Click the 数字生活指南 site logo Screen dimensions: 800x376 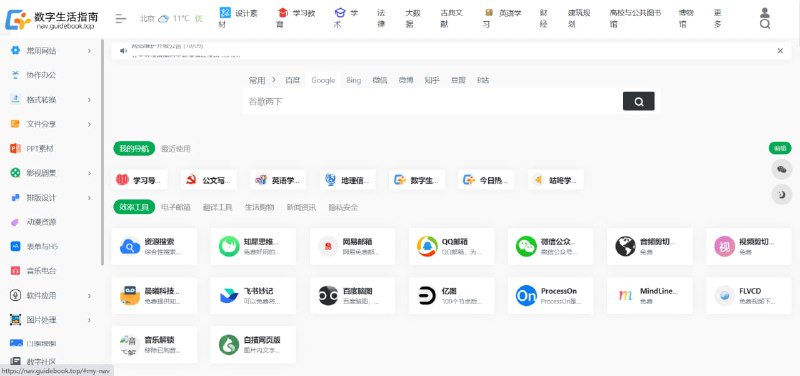pos(51,19)
